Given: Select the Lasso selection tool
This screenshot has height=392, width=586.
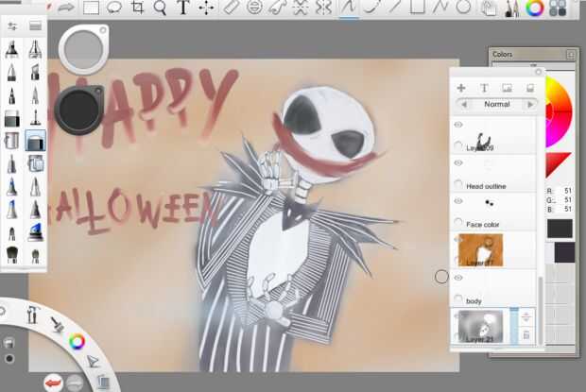Looking at the screenshot, I should (x=114, y=8).
